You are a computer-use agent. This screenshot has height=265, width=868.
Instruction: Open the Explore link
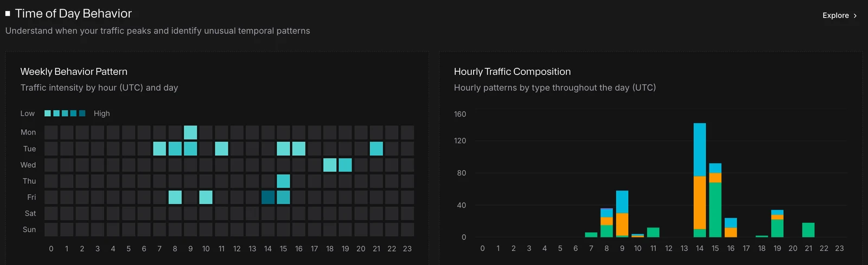(x=839, y=15)
